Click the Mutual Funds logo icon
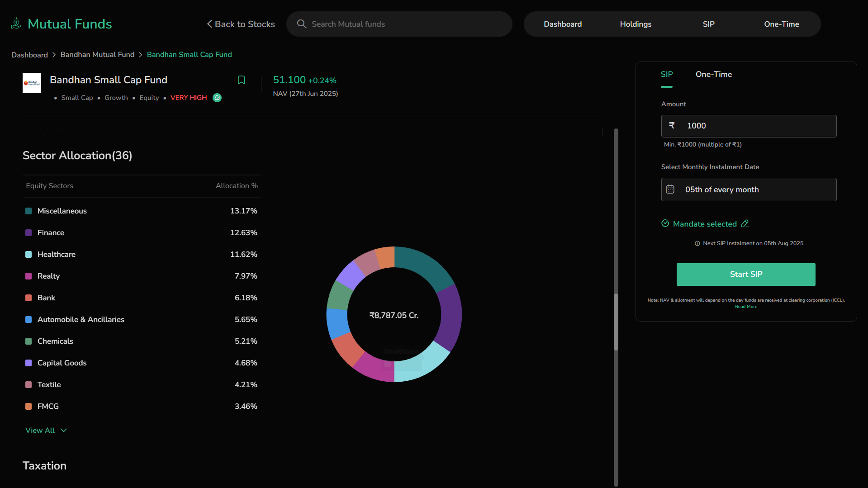The height and width of the screenshot is (488, 868). [x=16, y=24]
